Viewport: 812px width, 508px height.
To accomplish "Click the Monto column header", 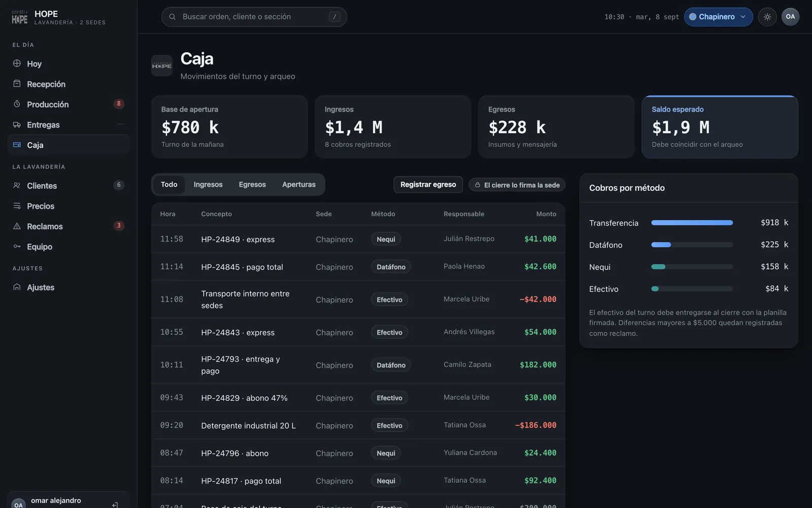I will tap(546, 214).
